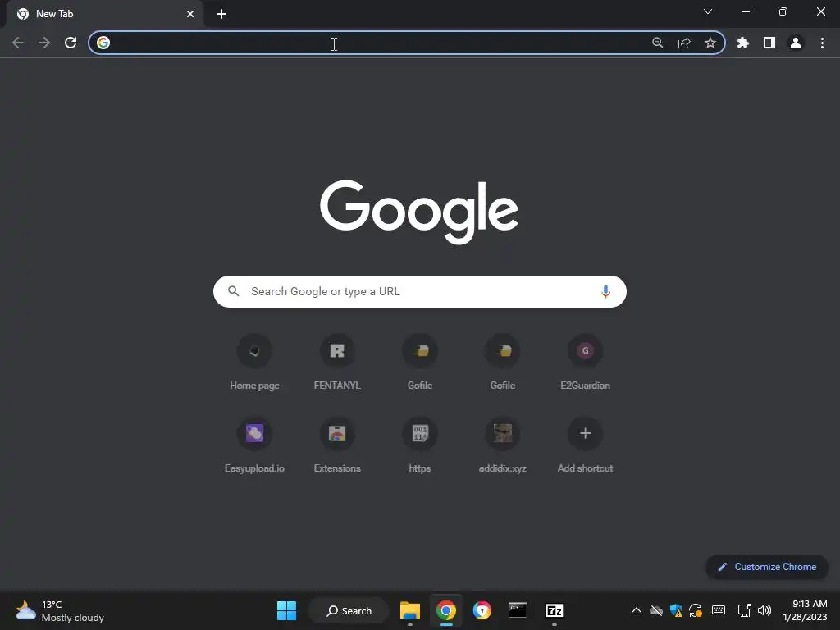Image resolution: width=840 pixels, height=630 pixels.
Task: Start voice search with microphone icon
Action: [605, 291]
